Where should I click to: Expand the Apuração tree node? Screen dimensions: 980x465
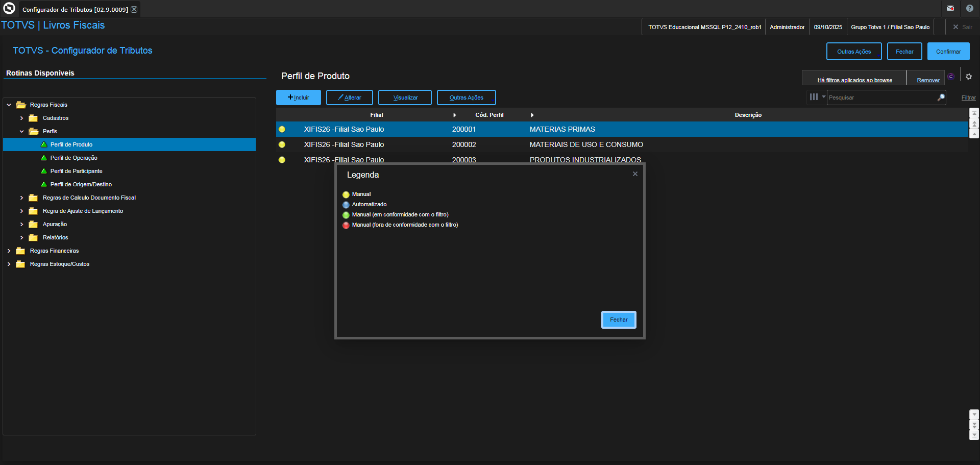pyautogui.click(x=21, y=224)
